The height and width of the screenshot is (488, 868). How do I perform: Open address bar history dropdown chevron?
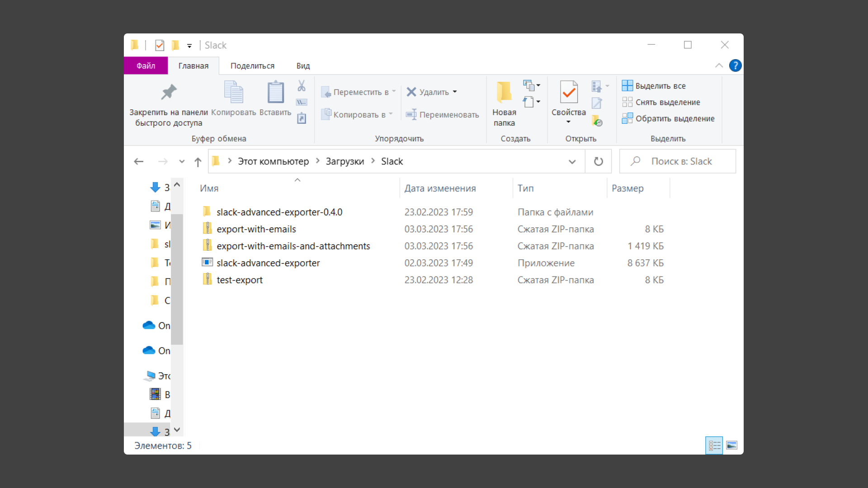click(x=572, y=162)
